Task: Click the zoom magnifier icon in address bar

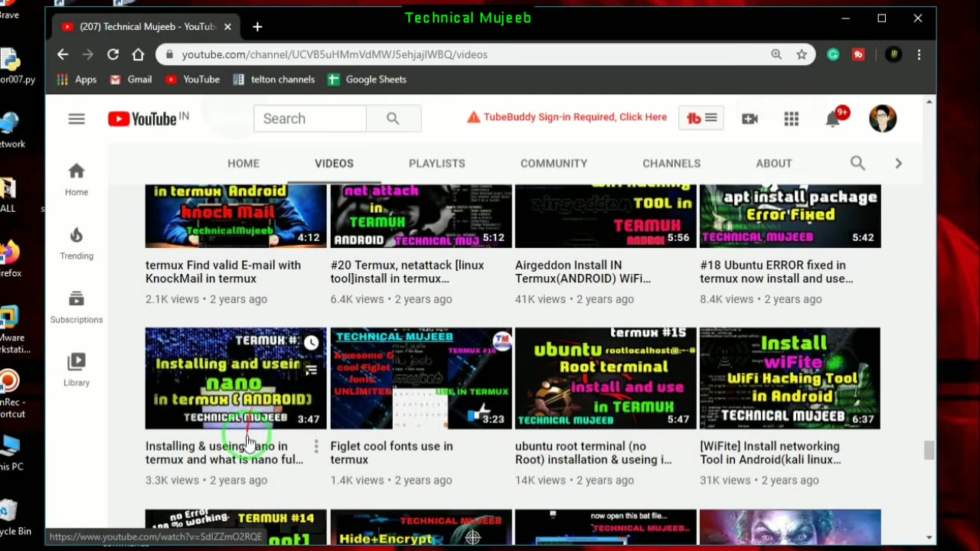Action: point(776,54)
